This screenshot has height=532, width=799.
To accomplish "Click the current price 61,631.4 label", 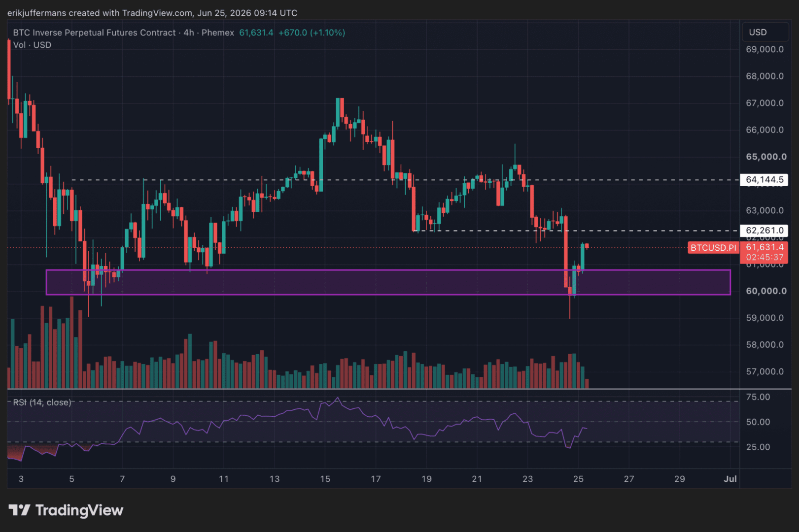I will tap(764, 247).
